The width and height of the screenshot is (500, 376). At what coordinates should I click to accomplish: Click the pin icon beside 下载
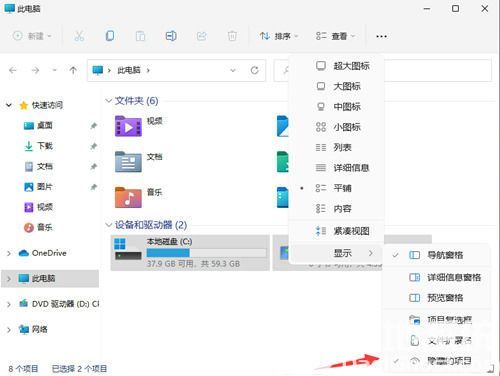[94, 146]
